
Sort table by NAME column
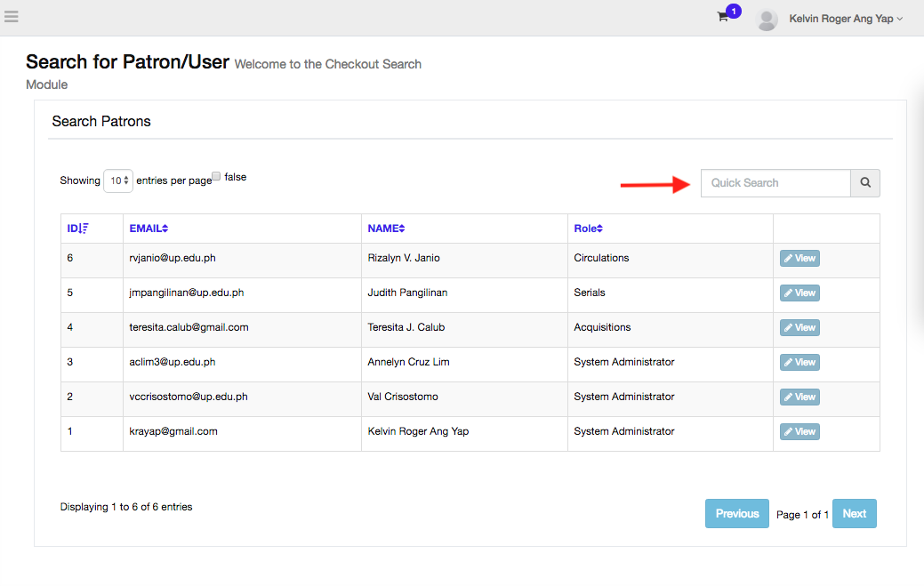click(x=386, y=229)
